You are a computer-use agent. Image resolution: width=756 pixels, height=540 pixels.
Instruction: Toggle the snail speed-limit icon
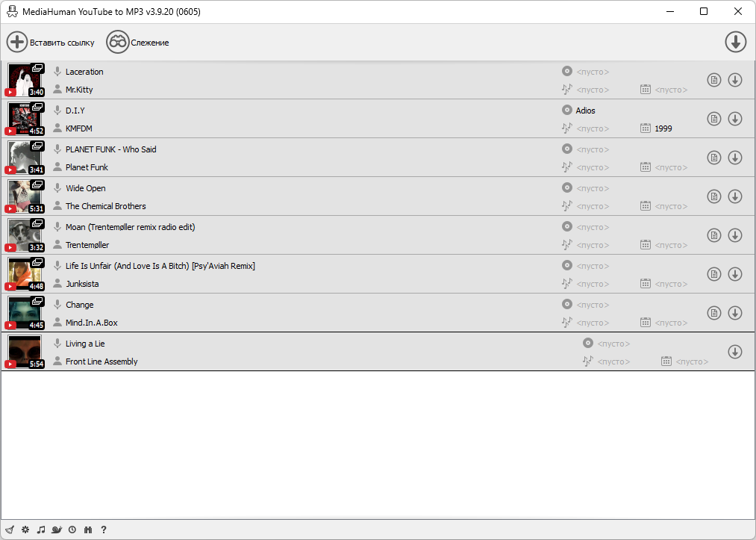tap(57, 530)
